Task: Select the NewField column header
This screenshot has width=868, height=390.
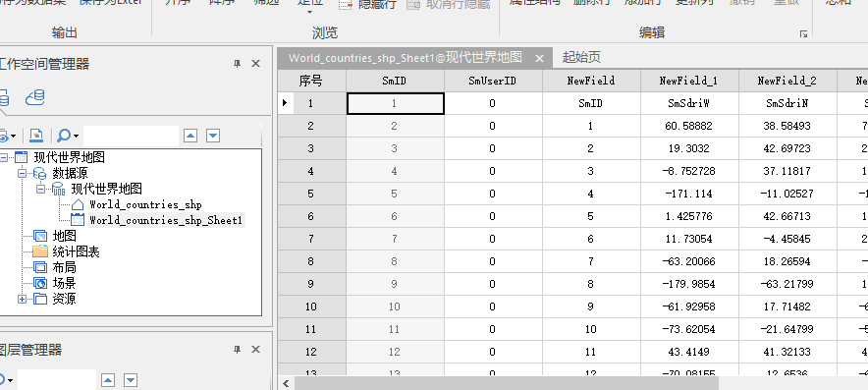Action: (x=591, y=81)
